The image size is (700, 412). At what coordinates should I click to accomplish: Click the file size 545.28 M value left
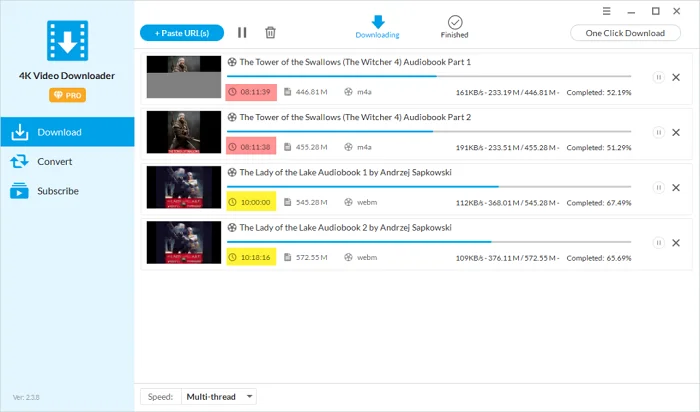tap(312, 202)
